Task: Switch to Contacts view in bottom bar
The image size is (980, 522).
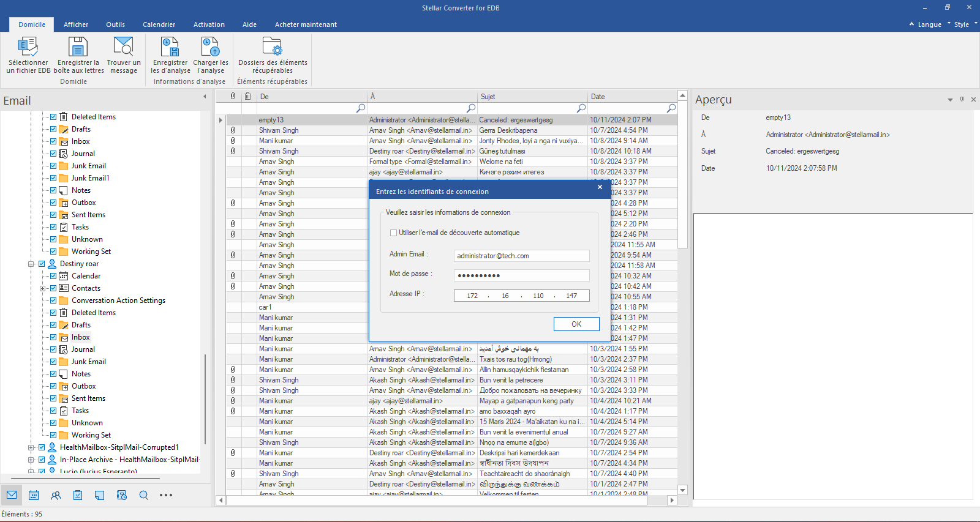Action: click(x=56, y=495)
